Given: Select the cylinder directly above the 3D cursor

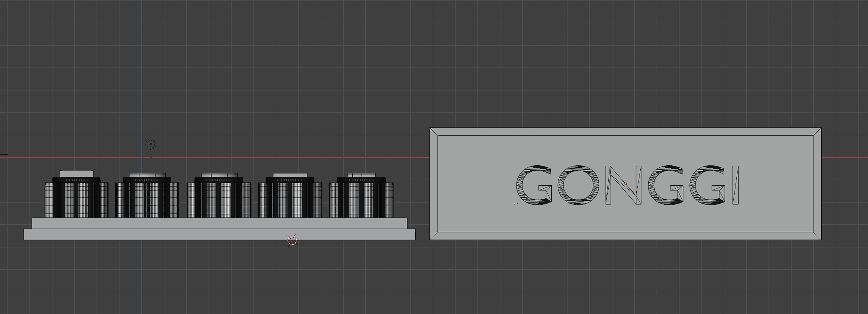Looking at the screenshot, I should [x=290, y=196].
